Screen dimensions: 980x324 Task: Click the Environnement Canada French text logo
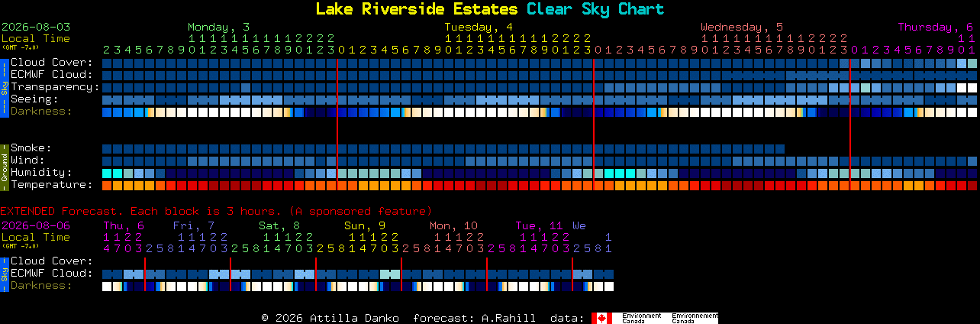point(695,318)
